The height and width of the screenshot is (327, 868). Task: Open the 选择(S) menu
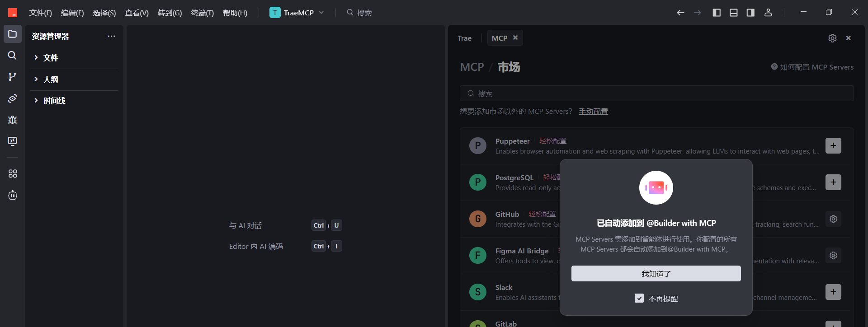click(104, 13)
